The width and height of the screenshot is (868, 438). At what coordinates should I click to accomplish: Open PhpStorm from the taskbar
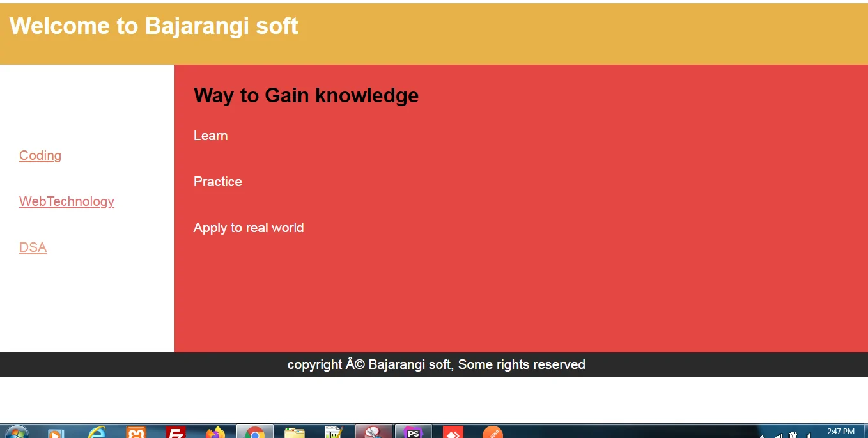point(414,432)
